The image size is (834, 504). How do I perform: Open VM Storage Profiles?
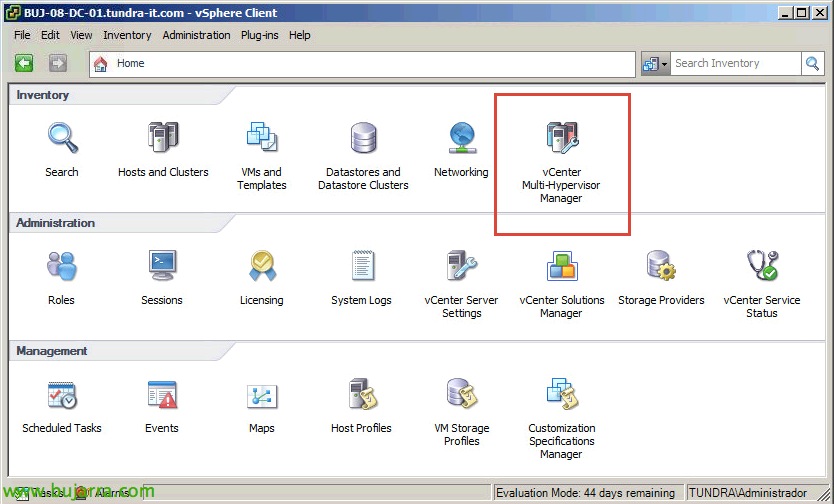(461, 394)
